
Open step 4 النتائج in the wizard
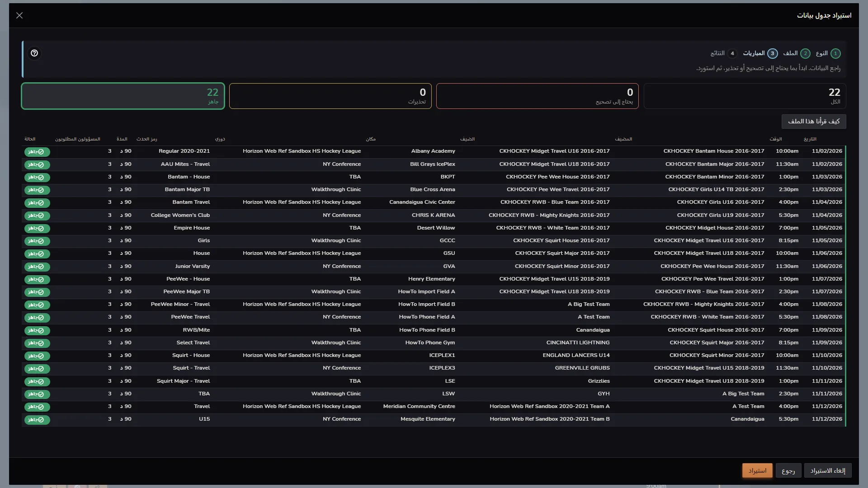[x=724, y=53]
